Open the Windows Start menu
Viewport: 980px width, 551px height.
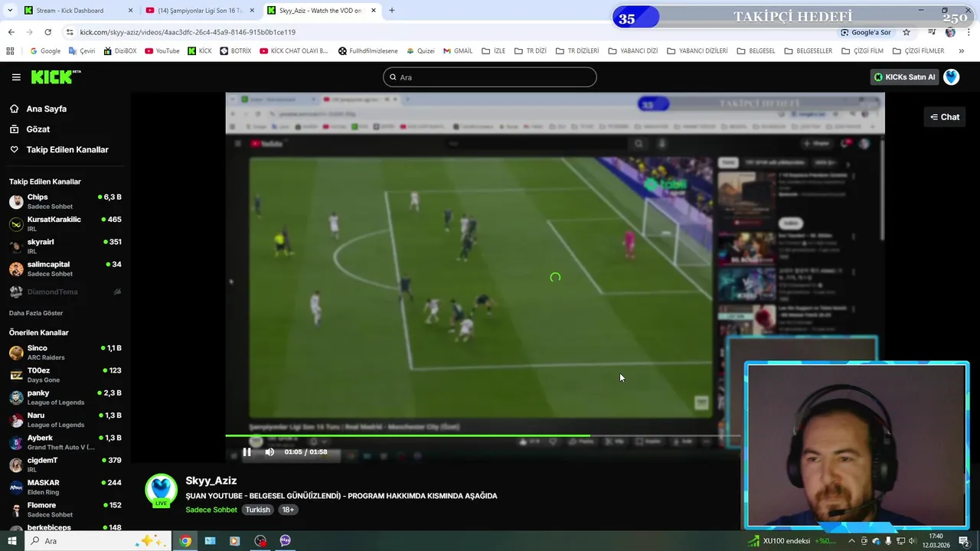[11, 541]
